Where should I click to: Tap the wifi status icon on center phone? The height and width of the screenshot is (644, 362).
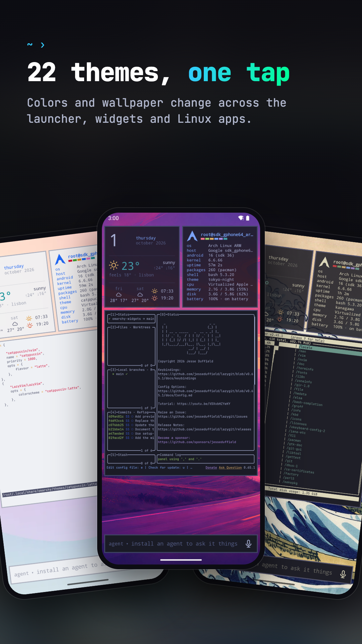click(x=241, y=218)
